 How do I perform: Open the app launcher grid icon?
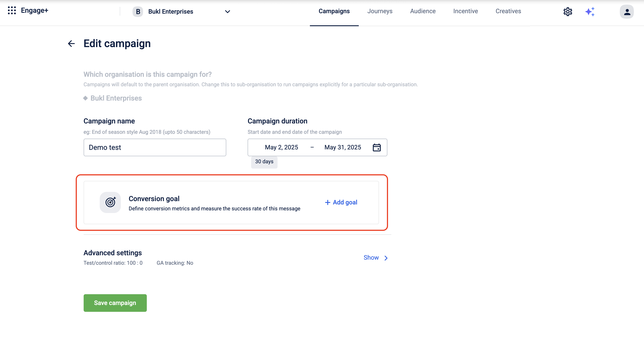pos(12,11)
